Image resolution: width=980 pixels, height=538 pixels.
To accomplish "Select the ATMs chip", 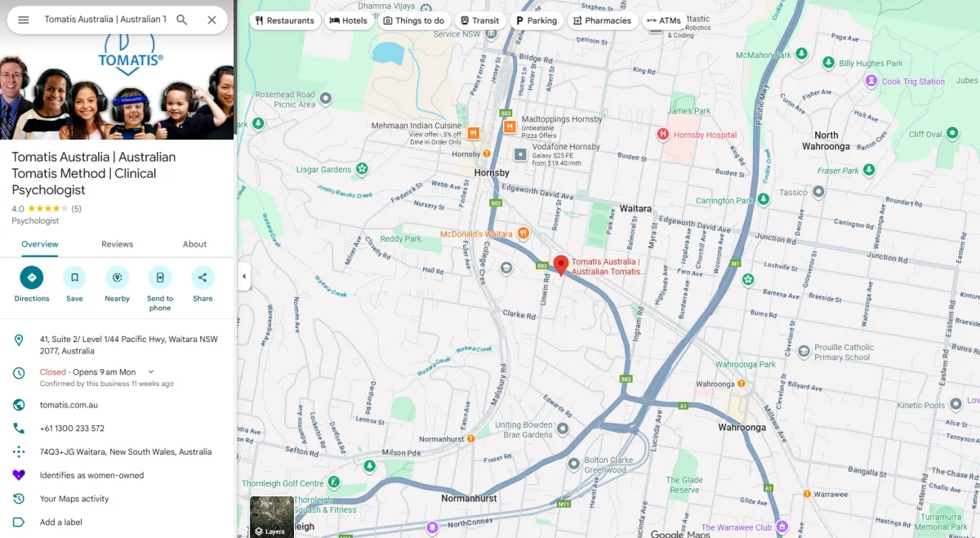I will [664, 20].
